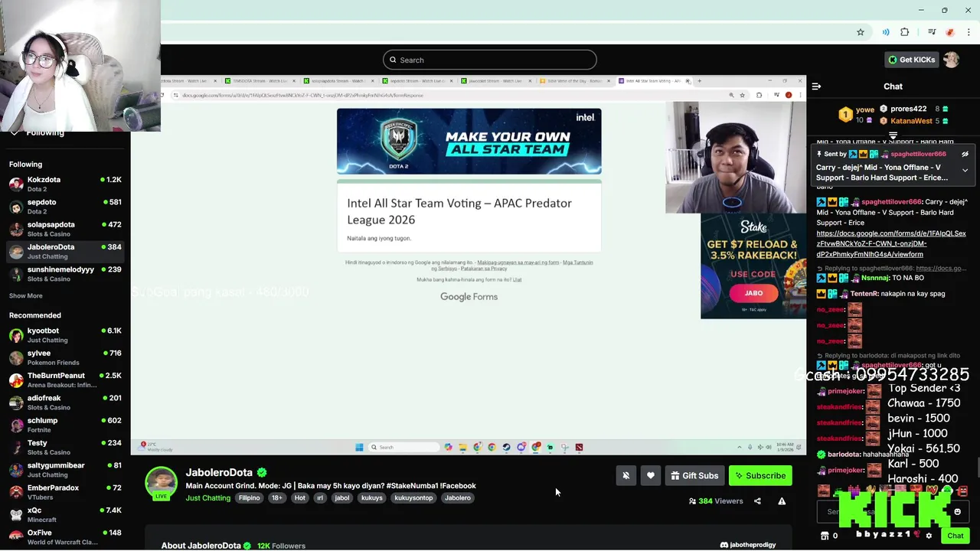Open OxFive's recommended channel
This screenshot has width=980, height=551.
pyautogui.click(x=65, y=537)
